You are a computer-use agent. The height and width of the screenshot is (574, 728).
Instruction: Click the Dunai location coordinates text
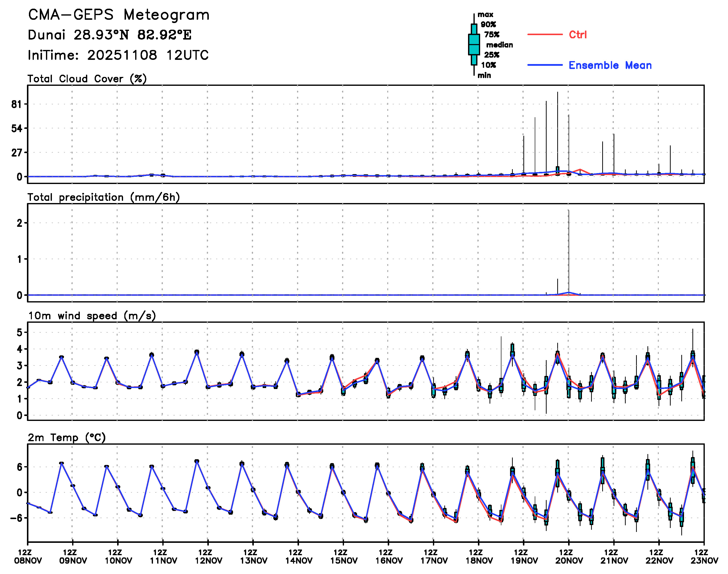pyautogui.click(x=109, y=35)
